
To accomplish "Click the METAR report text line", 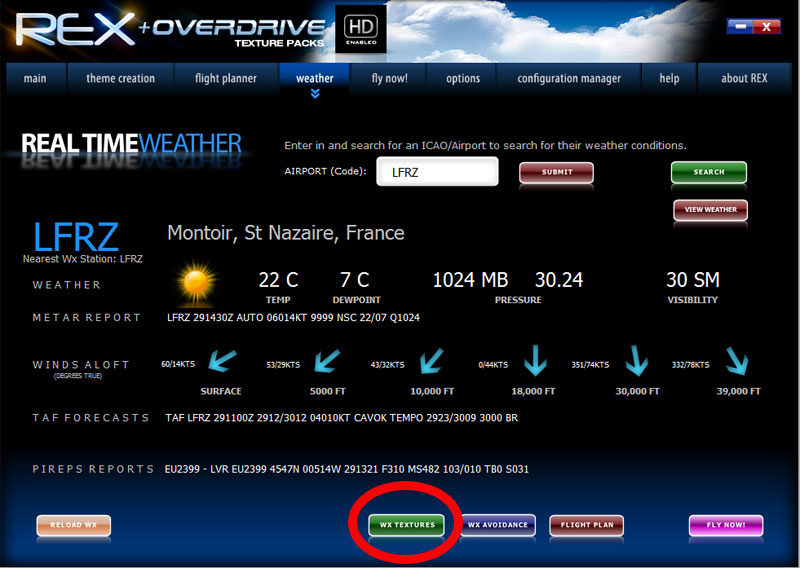I will [x=293, y=317].
